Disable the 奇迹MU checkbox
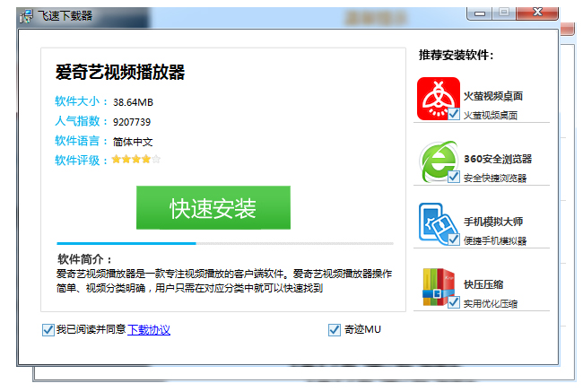The width and height of the screenshot is (583, 392). pyautogui.click(x=335, y=330)
